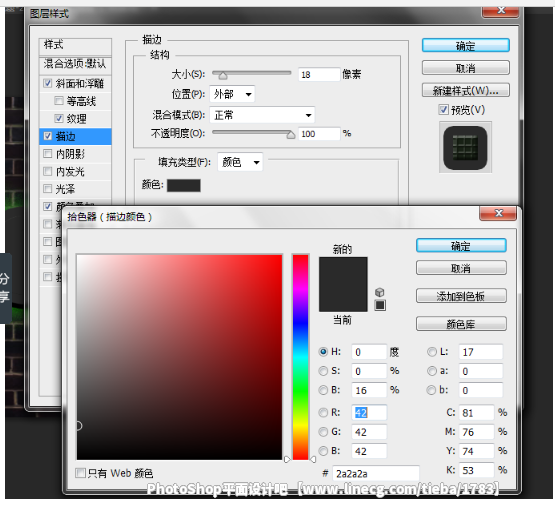Click the 新建样式(W)... button

coord(465,90)
